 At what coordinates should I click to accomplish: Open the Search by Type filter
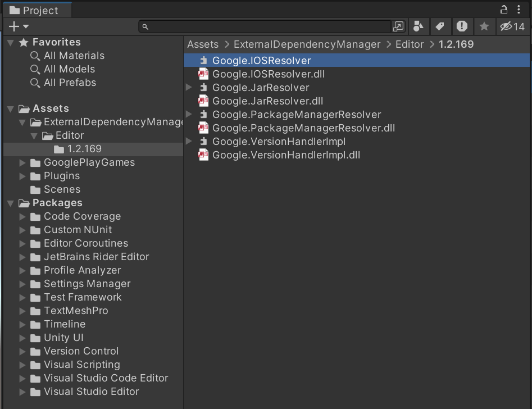pos(419,26)
